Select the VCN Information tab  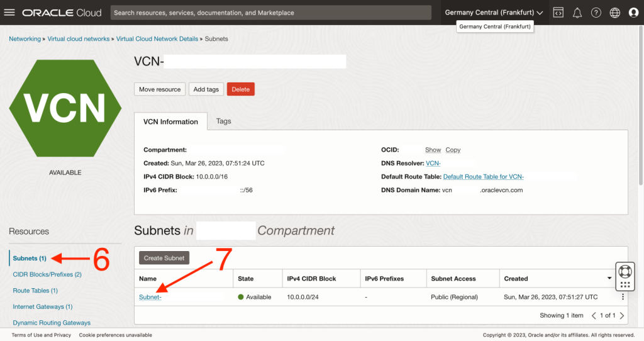click(x=170, y=121)
